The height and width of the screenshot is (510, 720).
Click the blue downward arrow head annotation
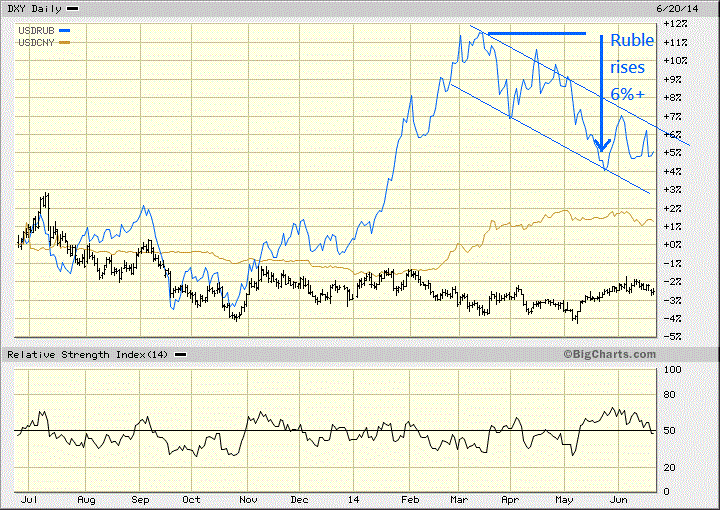coord(601,146)
